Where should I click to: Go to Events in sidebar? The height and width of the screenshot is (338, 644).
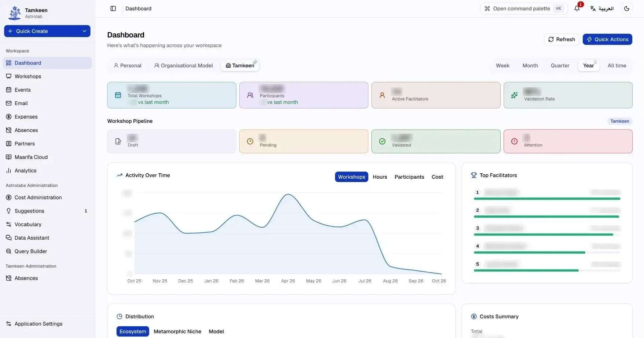click(x=47, y=90)
